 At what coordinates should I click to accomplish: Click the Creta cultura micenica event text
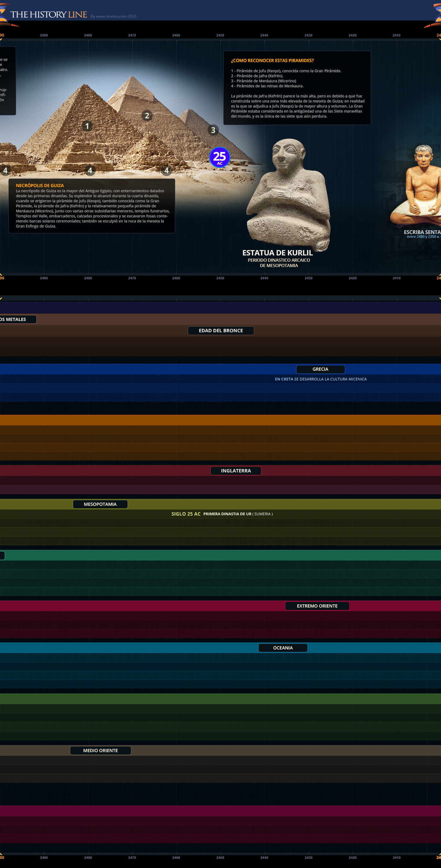point(321,379)
